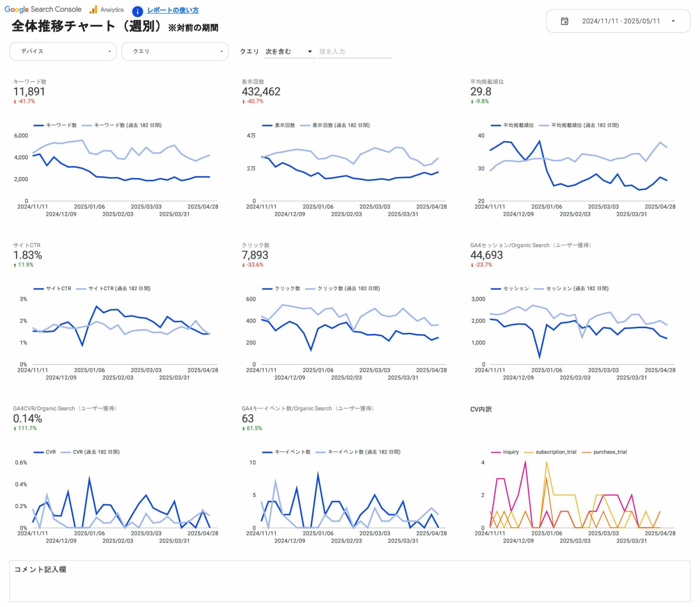Click the Google Search Console logo

pyautogui.click(x=43, y=9)
